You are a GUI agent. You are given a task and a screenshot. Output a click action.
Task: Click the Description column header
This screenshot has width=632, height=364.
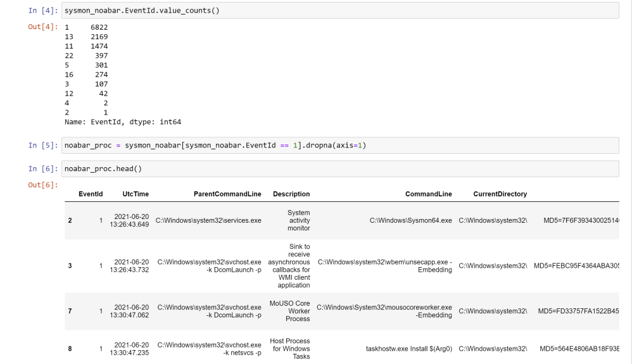point(291,194)
